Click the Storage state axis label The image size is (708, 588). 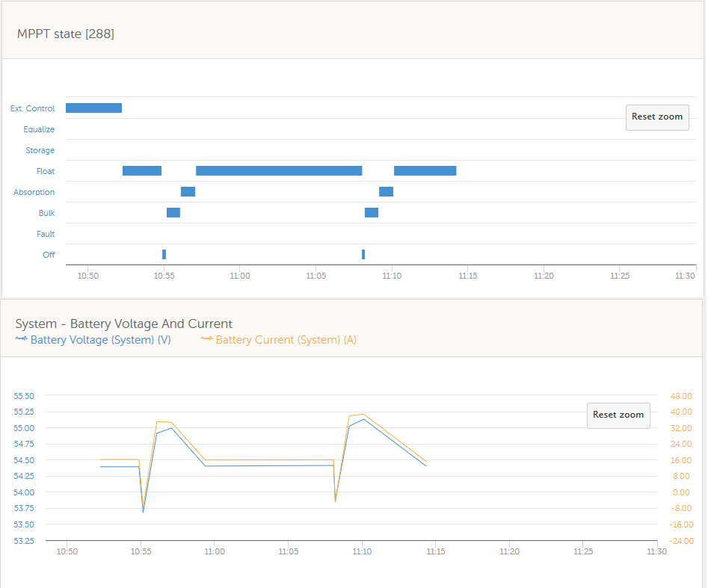pos(40,151)
